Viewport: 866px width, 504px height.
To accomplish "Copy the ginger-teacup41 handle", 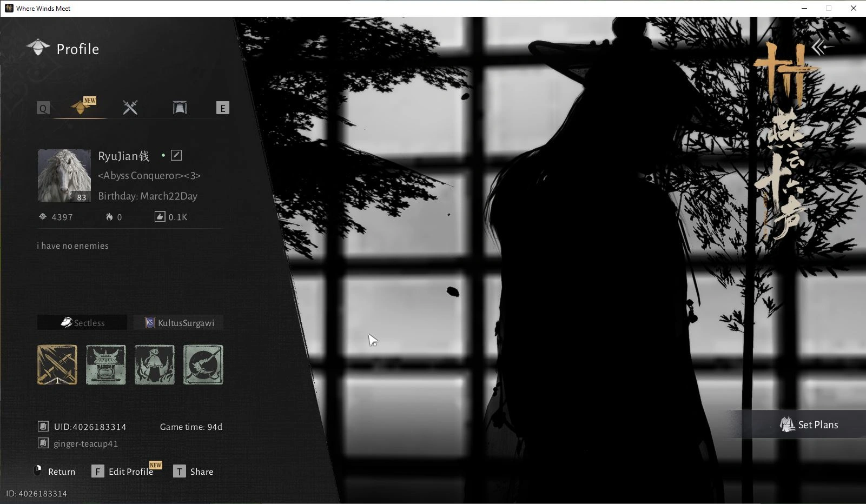I will pos(43,443).
